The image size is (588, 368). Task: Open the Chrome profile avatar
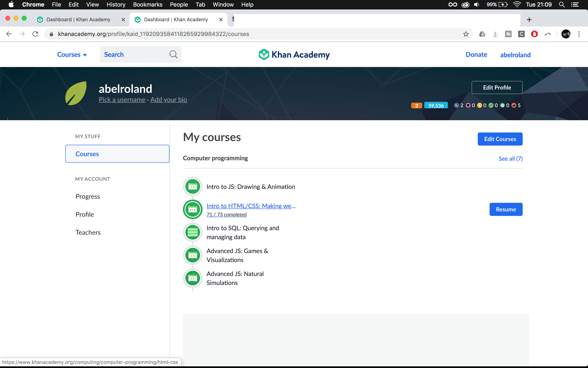tap(566, 34)
